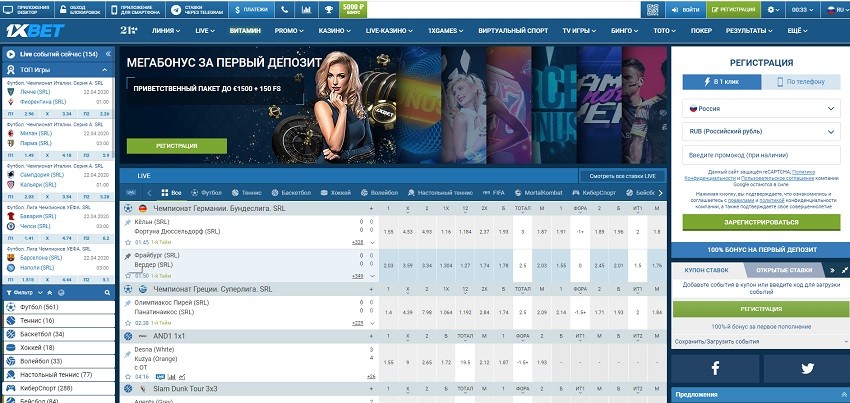Click the trophy icon in top bar

[329, 9]
